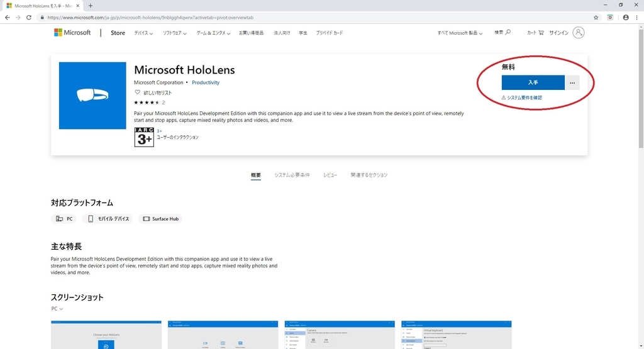Open the 法人向け menu item

[282, 33]
